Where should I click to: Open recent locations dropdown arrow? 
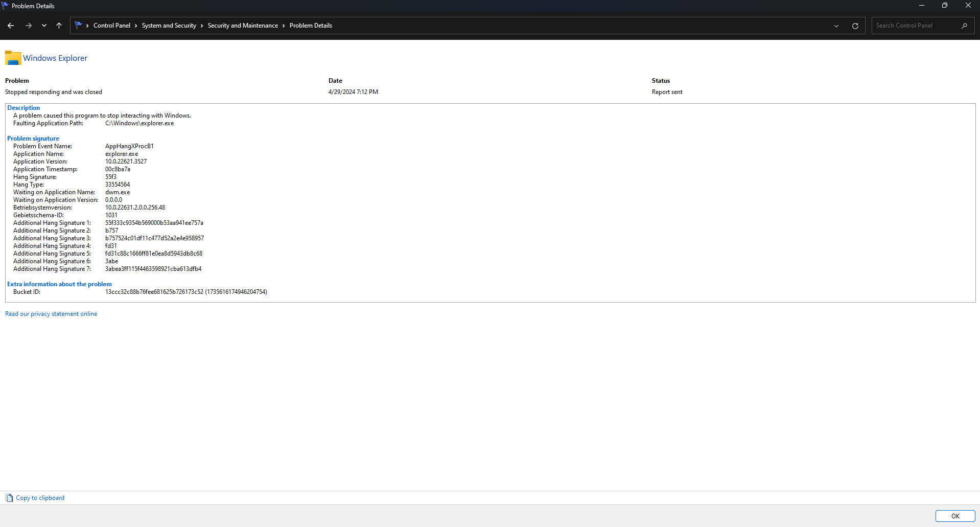pyautogui.click(x=44, y=26)
